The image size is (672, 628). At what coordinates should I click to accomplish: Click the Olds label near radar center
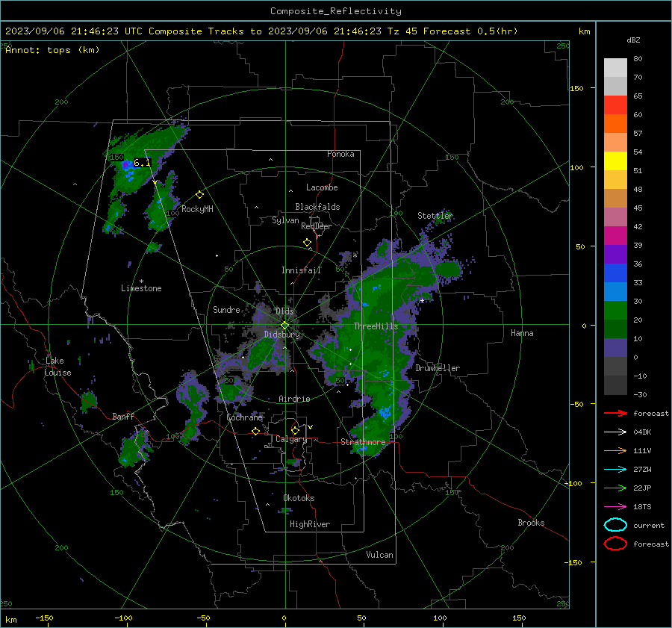tap(284, 311)
